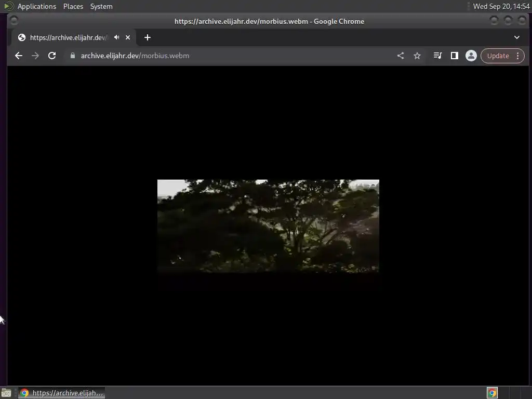
Task: Open the Applications menu
Action: pyautogui.click(x=37, y=6)
